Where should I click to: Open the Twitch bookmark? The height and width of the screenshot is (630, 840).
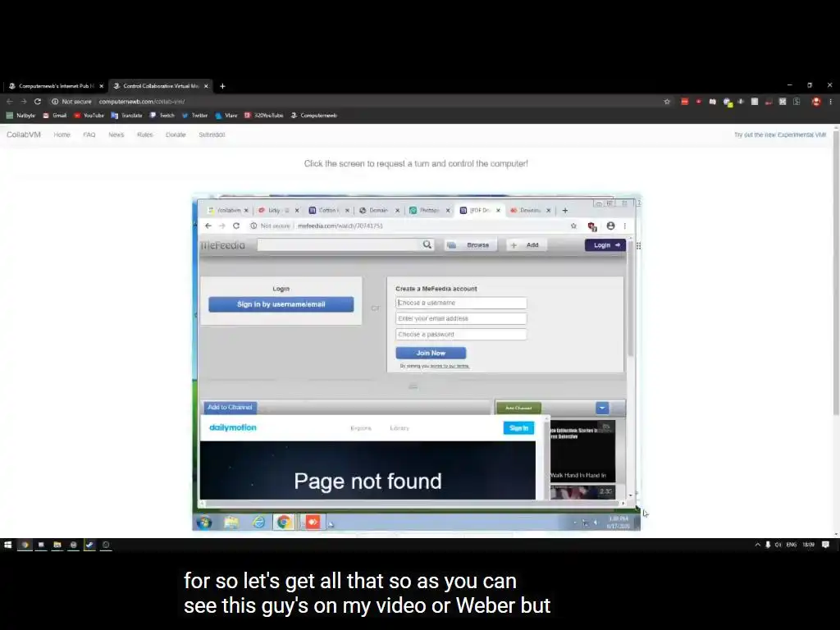click(x=162, y=115)
